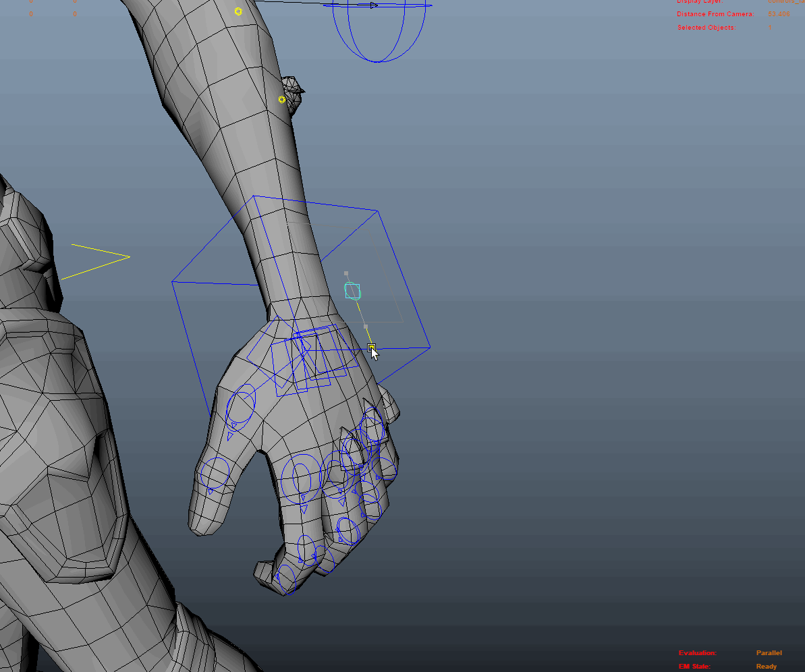Select the large index knuckle circle control
This screenshot has width=805, height=672.
coord(302,478)
